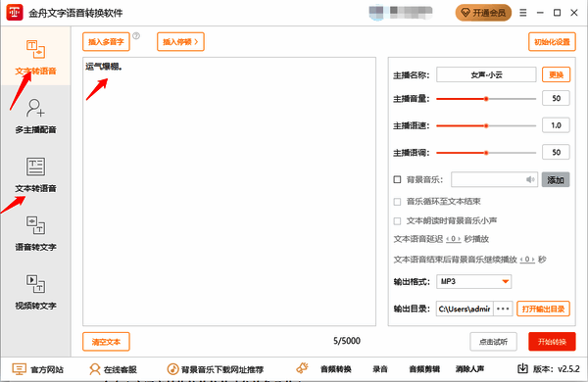Open 语音转文字 in the sidebar
Screen dimensions: 588x382
35,233
